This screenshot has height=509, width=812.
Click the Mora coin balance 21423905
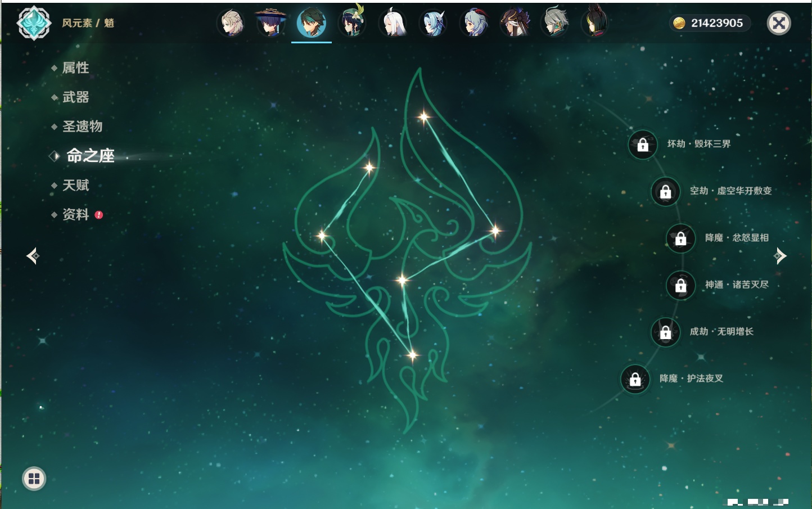[710, 23]
